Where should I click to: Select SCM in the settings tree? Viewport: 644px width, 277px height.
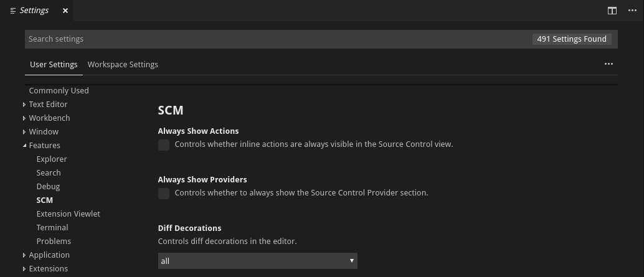(x=45, y=200)
